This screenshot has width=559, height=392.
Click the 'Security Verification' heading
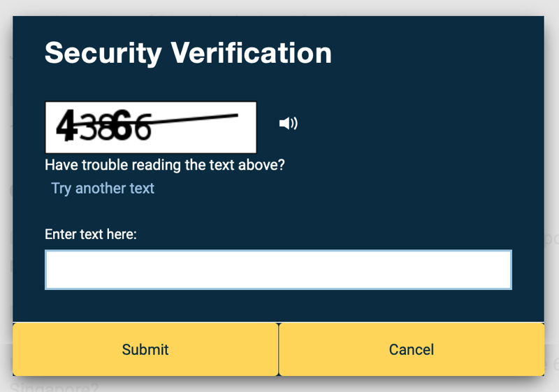[x=188, y=53]
